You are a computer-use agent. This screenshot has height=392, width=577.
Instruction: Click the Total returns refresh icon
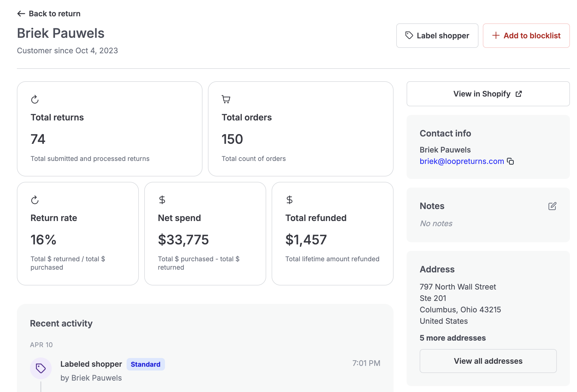(x=35, y=99)
